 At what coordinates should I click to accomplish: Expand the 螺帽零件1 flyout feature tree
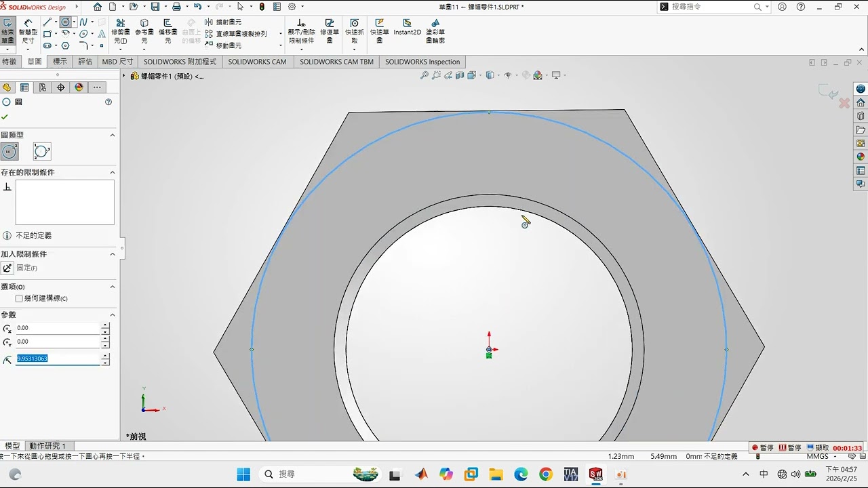click(x=124, y=76)
